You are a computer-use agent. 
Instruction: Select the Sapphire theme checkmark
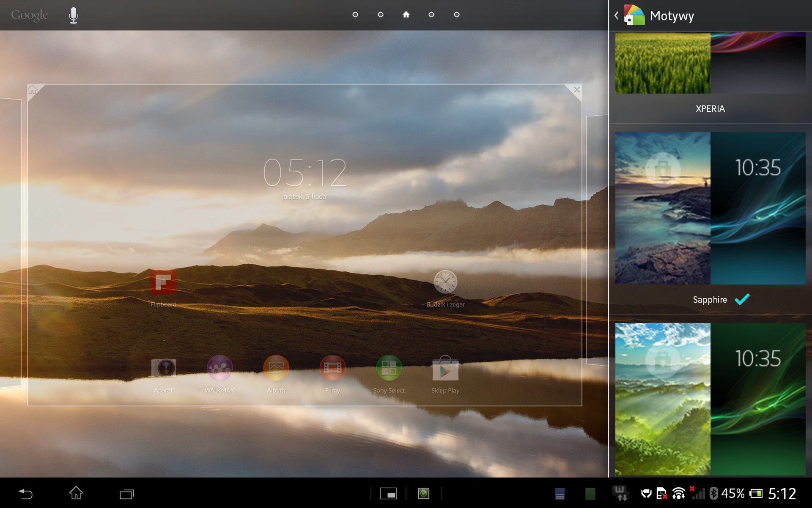(742, 299)
